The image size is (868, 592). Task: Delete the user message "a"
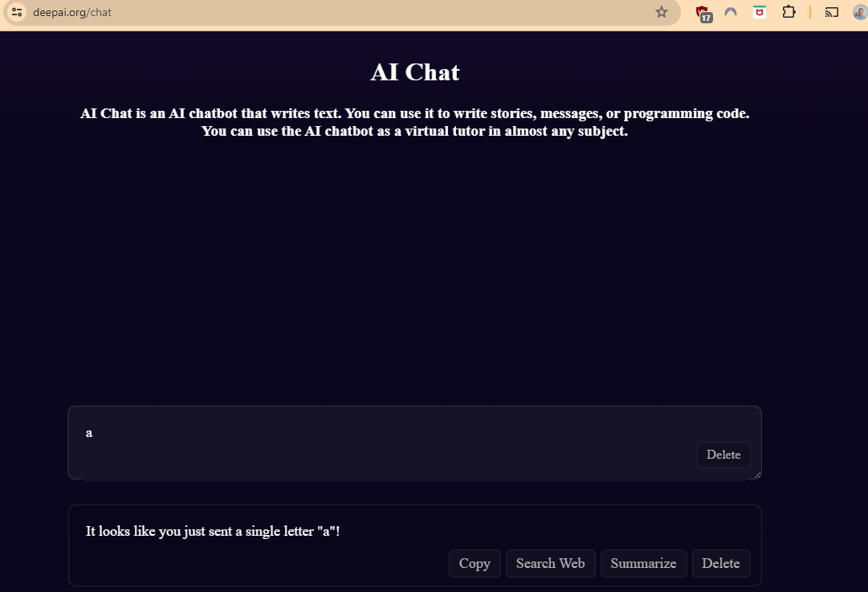pos(723,455)
